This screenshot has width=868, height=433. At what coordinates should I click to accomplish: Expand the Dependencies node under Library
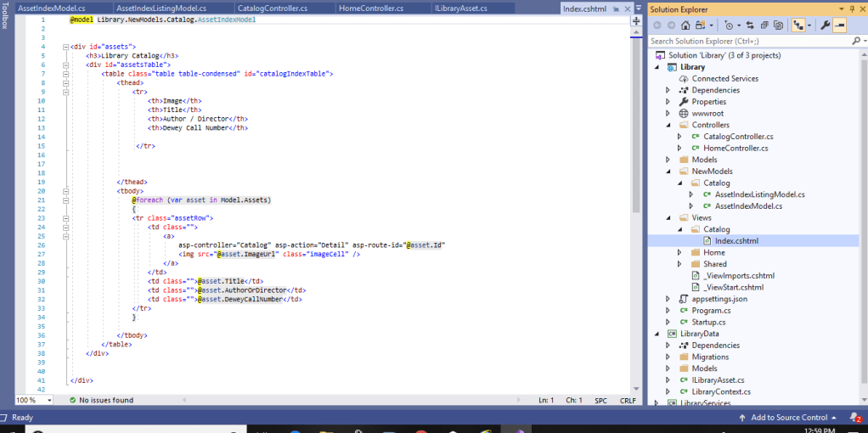coord(668,90)
